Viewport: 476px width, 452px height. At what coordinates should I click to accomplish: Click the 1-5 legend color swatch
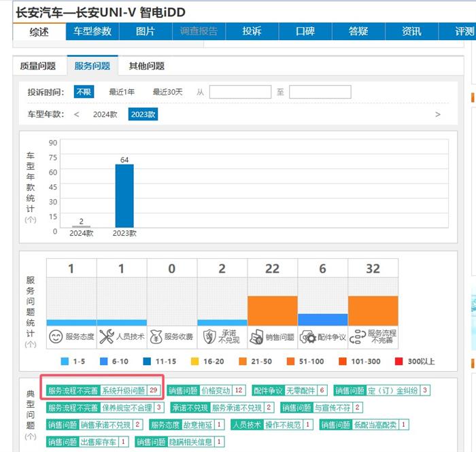65,362
